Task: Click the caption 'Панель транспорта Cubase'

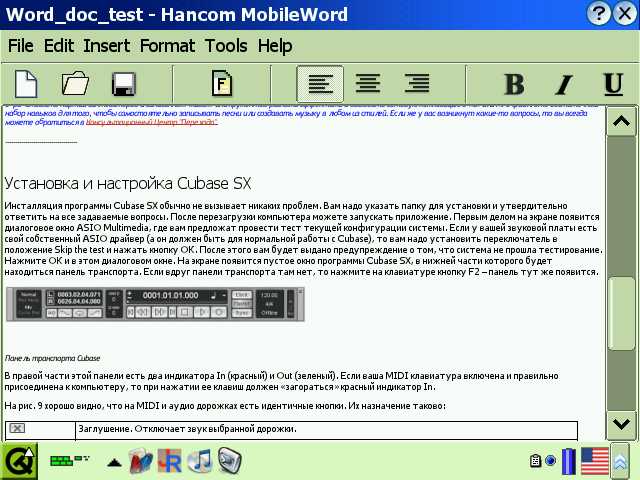Action: tap(52, 358)
